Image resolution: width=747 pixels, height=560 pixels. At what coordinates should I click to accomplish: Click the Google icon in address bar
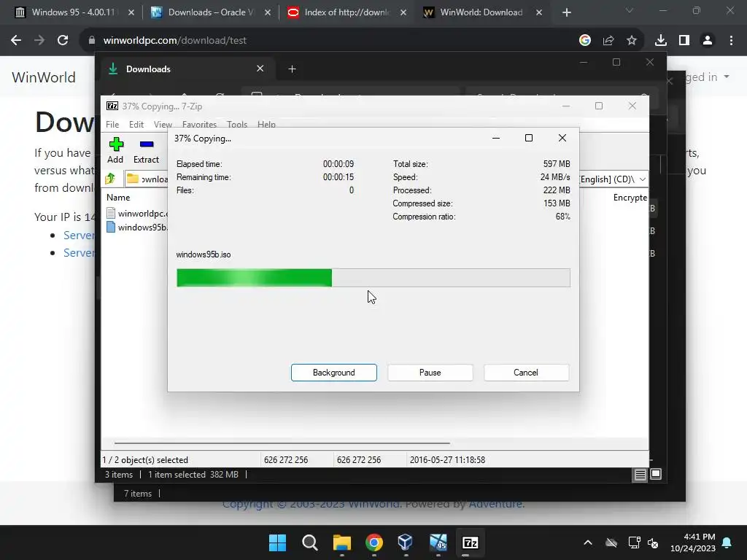(x=585, y=41)
